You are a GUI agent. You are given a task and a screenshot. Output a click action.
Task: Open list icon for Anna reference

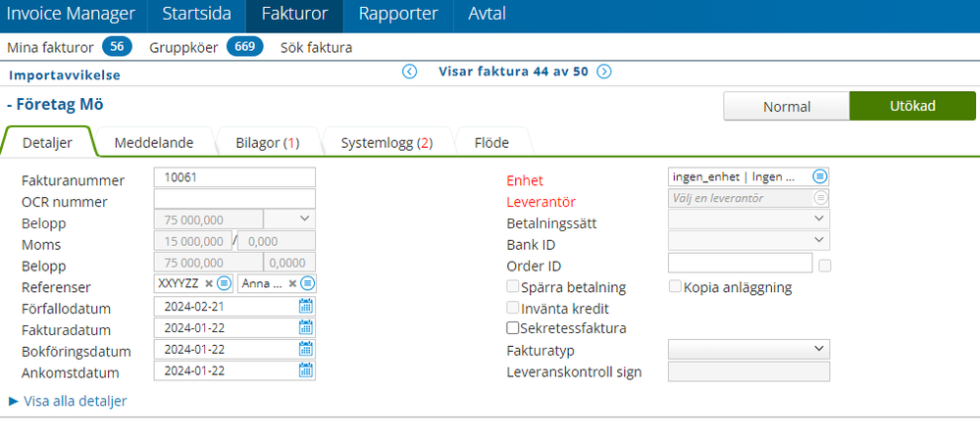(x=307, y=283)
